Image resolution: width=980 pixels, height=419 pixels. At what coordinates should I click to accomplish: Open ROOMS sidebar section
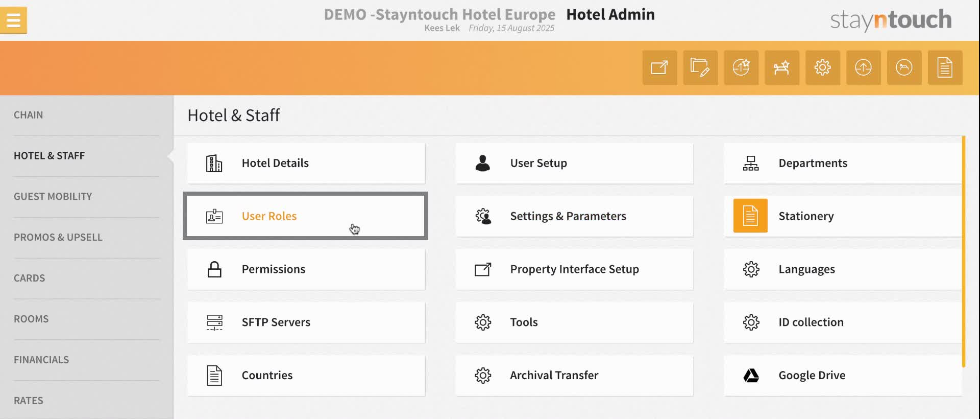coord(31,319)
